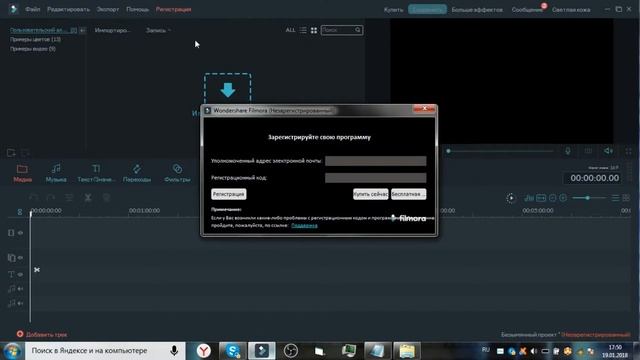Click add folder icon below media list
The image size is (640, 360).
click(11, 153)
